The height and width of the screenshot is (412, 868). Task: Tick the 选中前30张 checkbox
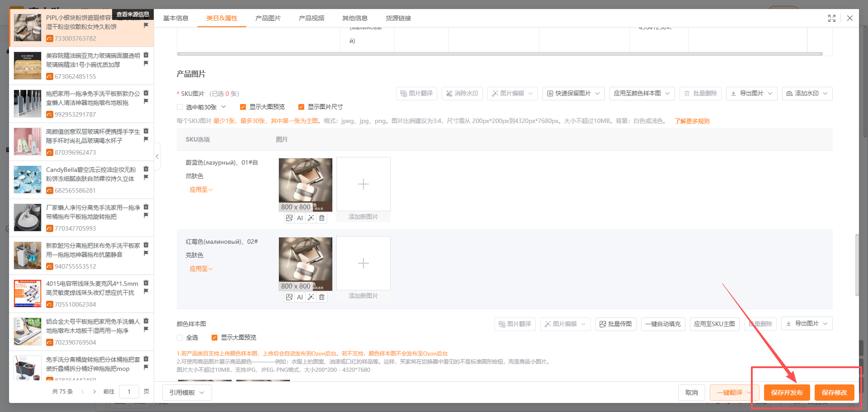point(180,107)
